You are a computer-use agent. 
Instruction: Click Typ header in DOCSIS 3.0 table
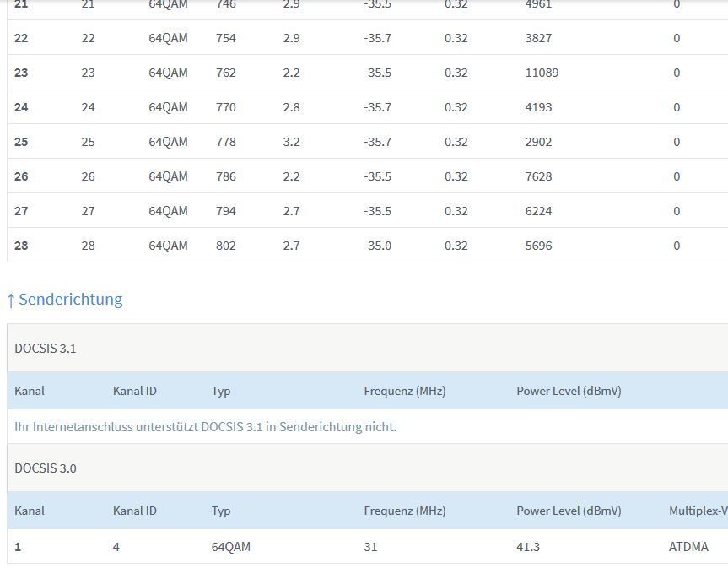221,511
